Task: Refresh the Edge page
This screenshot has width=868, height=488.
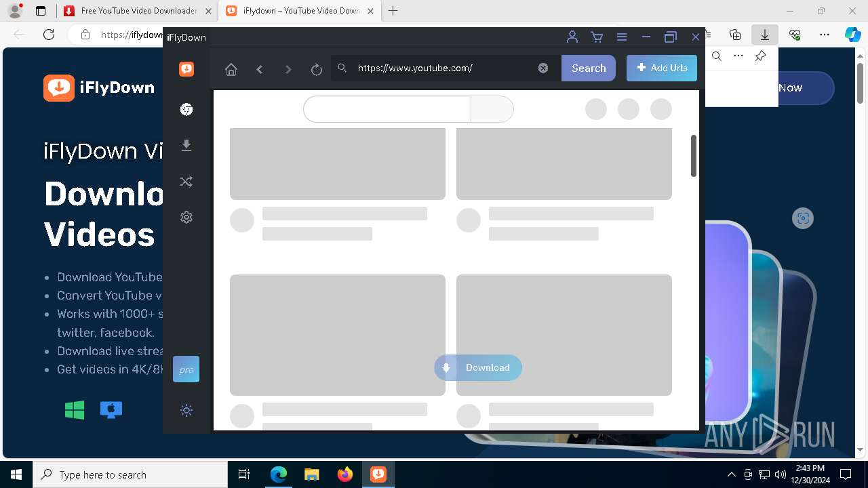Action: pos(49,35)
